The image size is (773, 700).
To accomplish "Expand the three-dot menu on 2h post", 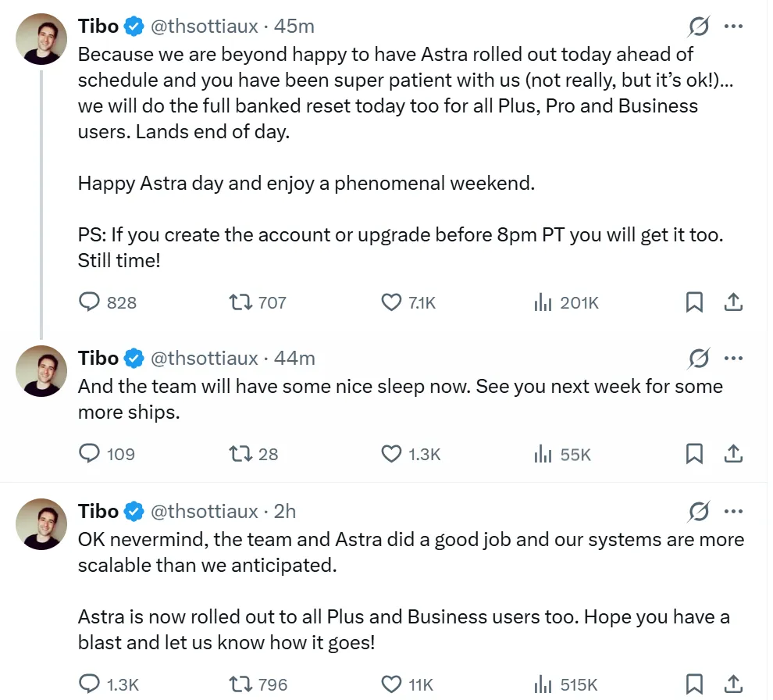I will [733, 511].
